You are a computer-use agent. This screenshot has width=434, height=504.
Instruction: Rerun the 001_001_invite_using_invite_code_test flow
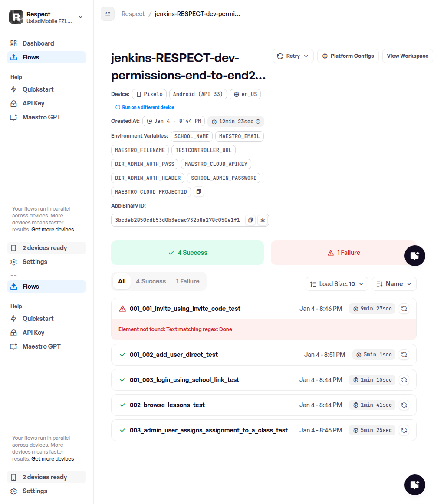(404, 309)
